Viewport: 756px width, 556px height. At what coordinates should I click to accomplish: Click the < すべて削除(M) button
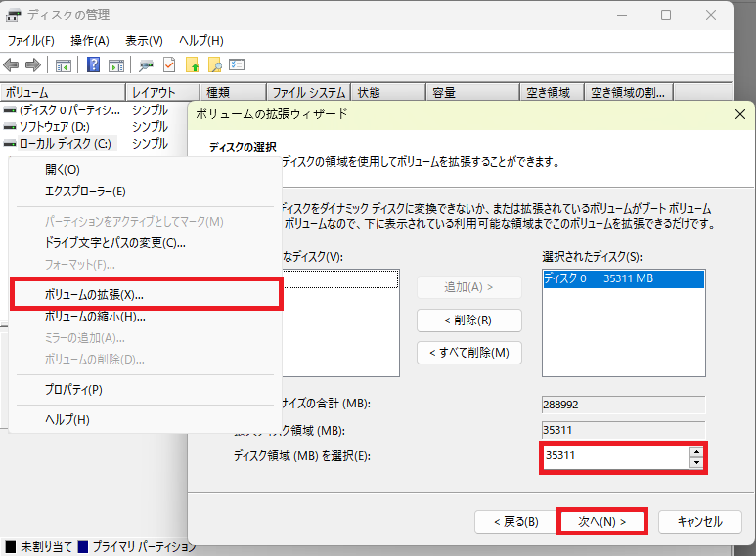469,353
